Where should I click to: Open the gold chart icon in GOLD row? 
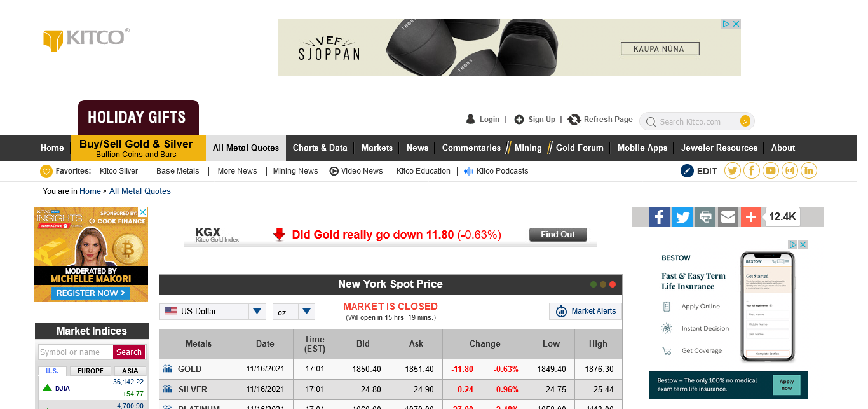(167, 369)
